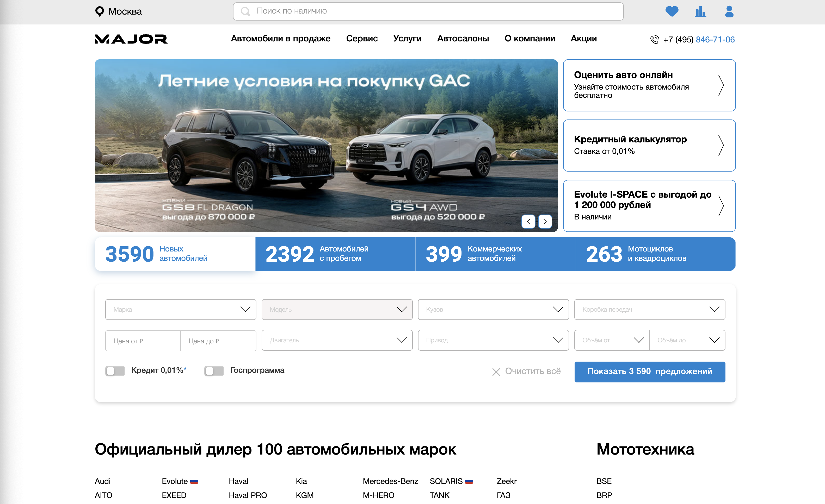
Task: Open the Модель dropdown
Action: (337, 309)
